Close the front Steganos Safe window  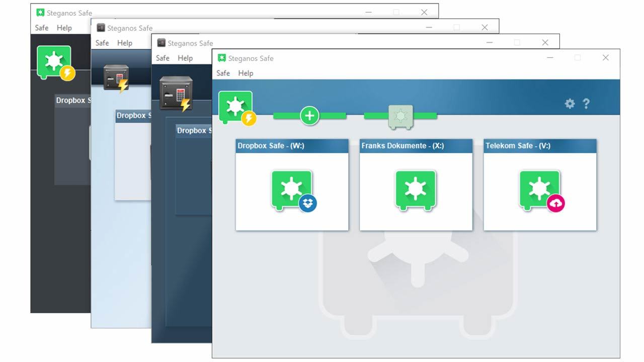point(606,58)
